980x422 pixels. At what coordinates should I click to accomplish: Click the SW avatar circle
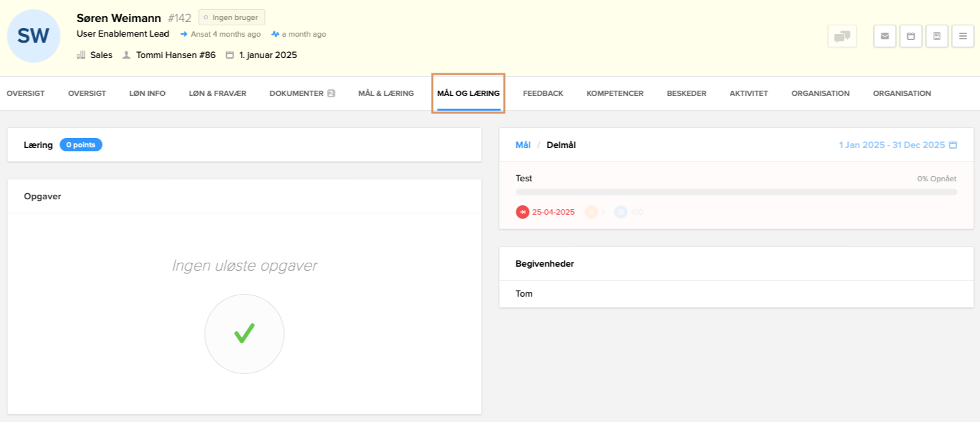[33, 36]
